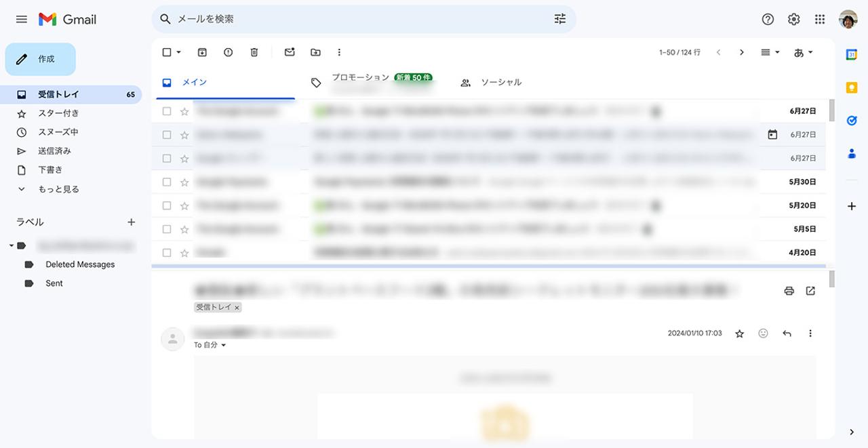Open Gmail settings with the gear icon
Viewport: 868px width, 448px height.
(x=793, y=19)
